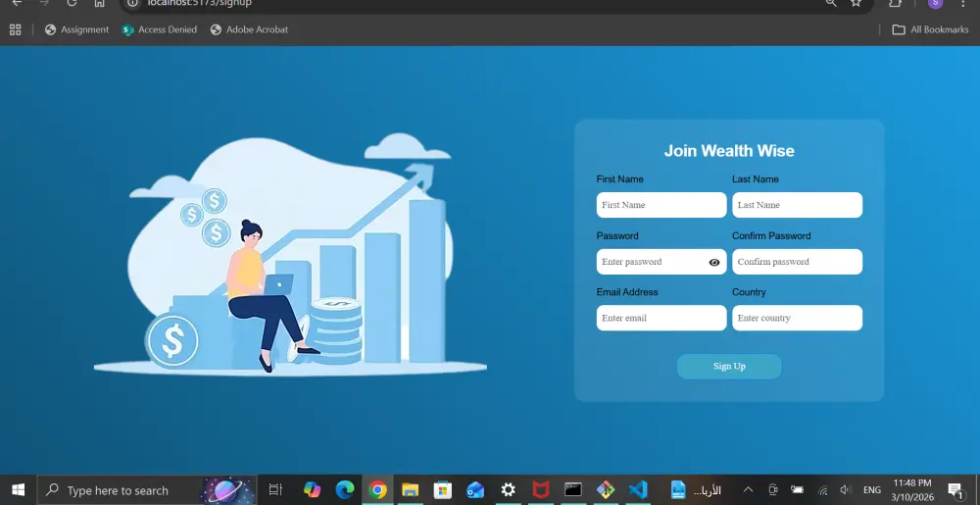This screenshot has width=980, height=505.
Task: Click the Confirm Password label
Action: point(771,235)
